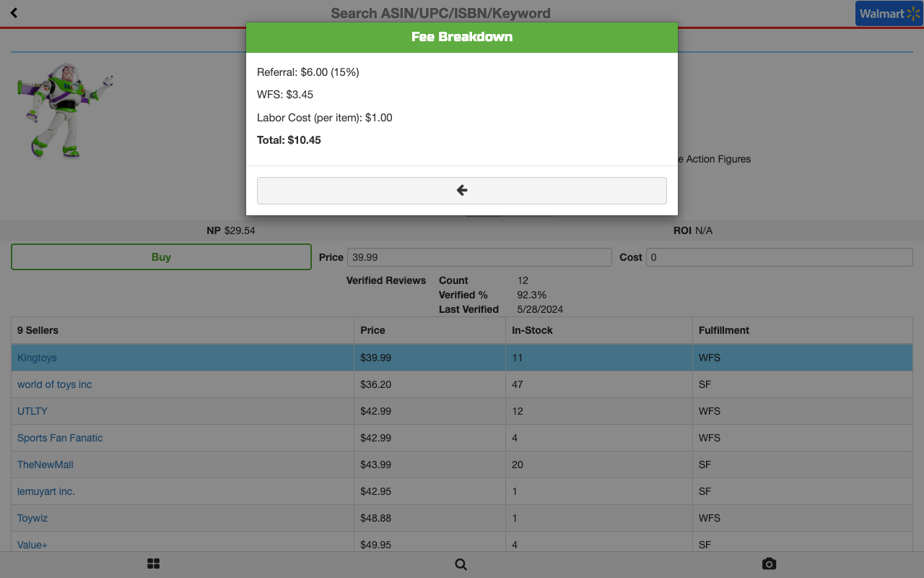Viewport: 924px width, 578px height.
Task: Click WFS fulfillment in the UTLTY row
Action: [710, 411]
